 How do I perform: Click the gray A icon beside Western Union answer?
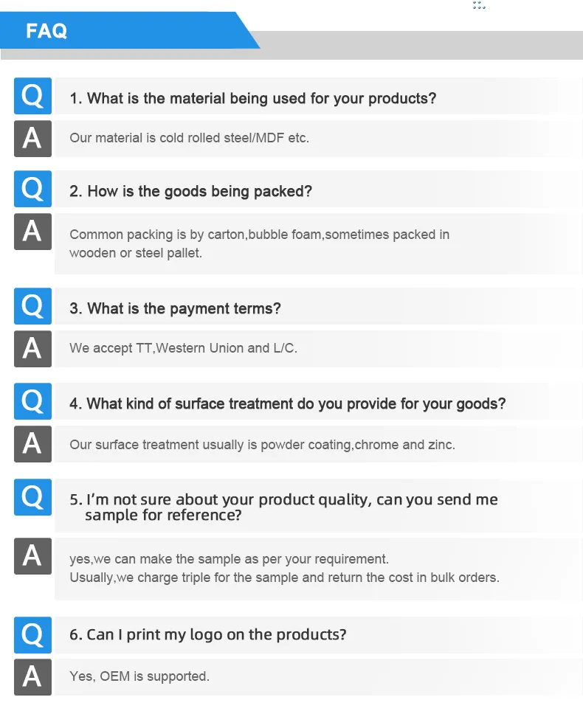click(x=32, y=349)
